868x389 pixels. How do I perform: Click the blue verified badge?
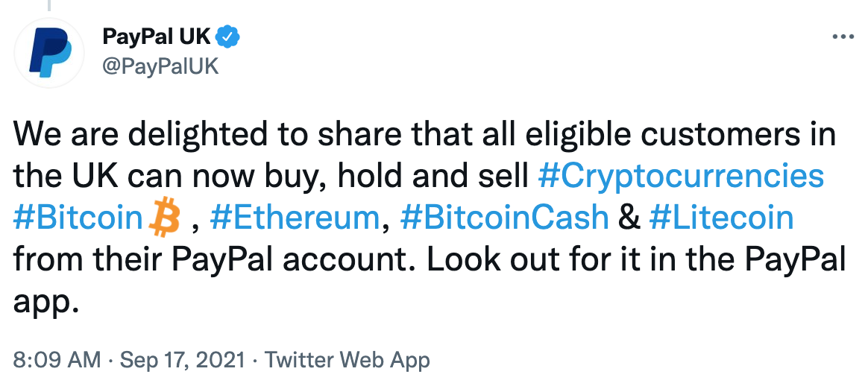228,35
